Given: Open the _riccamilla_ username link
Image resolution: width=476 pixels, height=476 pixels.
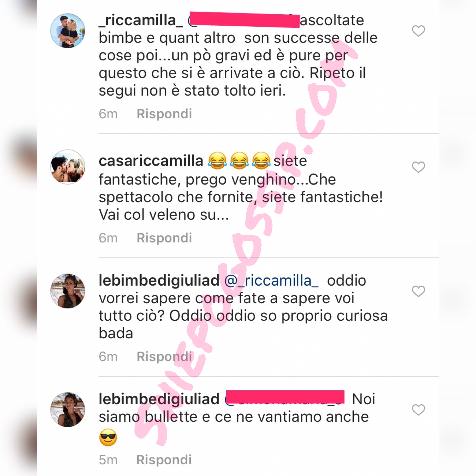Looking at the screenshot, I should [141, 20].
